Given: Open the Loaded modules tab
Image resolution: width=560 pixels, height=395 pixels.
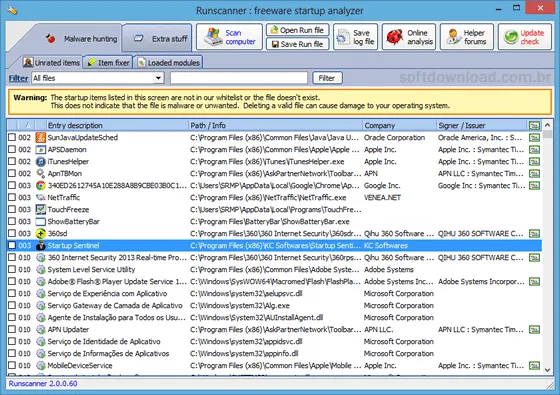Looking at the screenshot, I should click(x=169, y=63).
